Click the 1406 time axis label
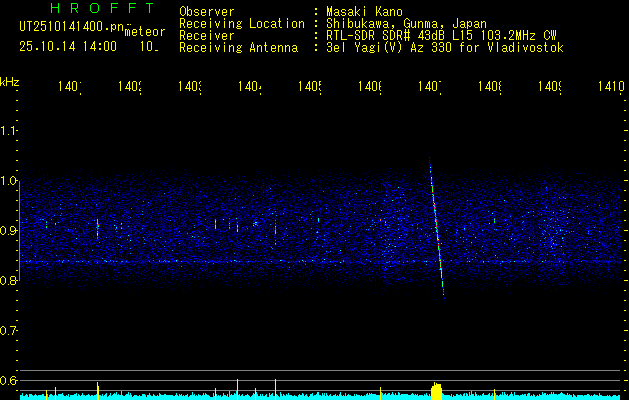Viewport: 629px width, 400px height. 370,86
